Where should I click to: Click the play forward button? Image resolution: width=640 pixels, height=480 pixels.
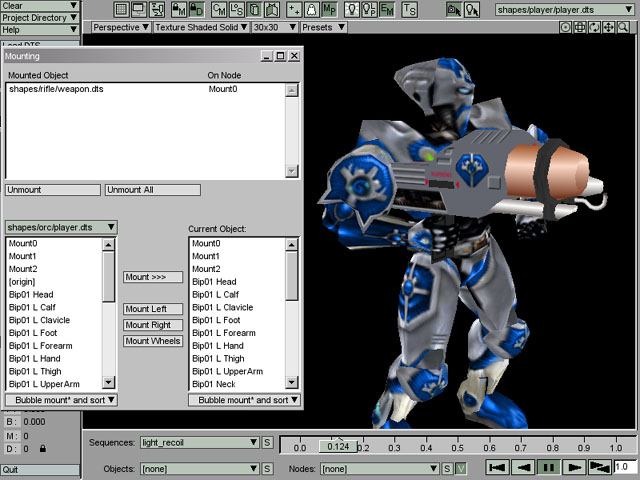point(574,467)
